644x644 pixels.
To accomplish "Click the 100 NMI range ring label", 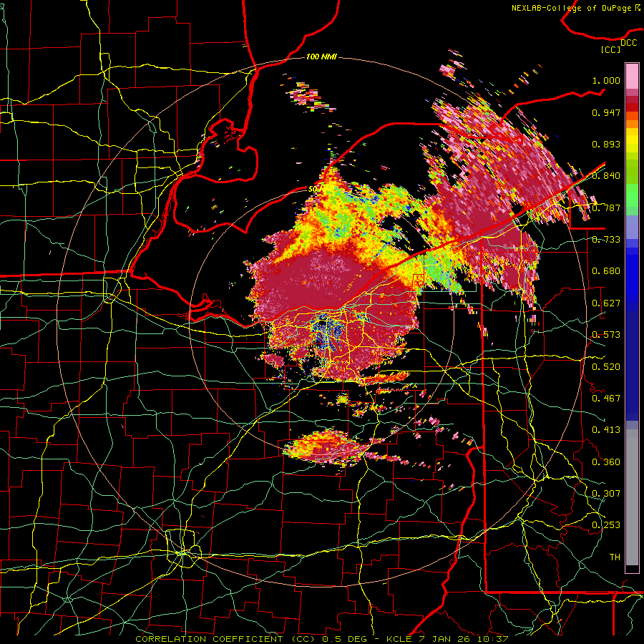I will coord(321,57).
